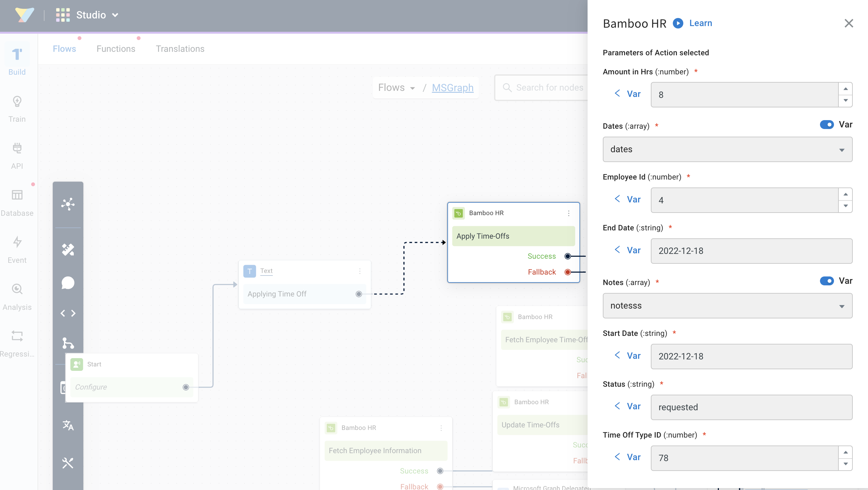Click the Yellow.ai logo icon

[x=24, y=15]
